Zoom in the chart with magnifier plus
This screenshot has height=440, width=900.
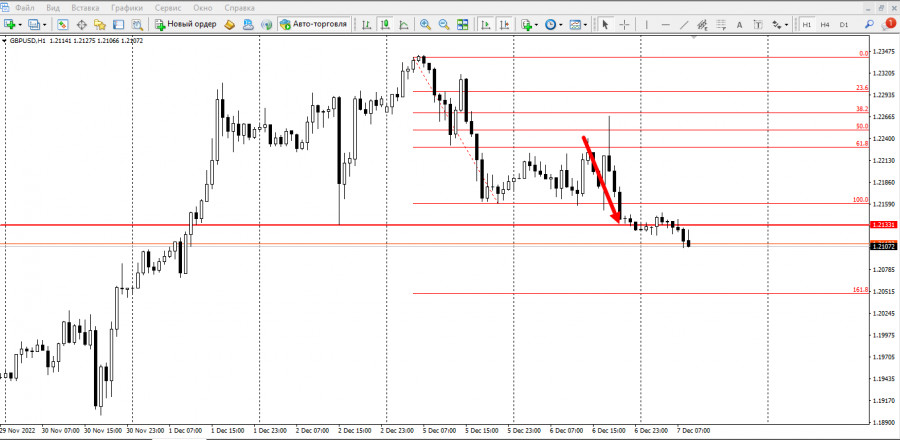(425, 23)
